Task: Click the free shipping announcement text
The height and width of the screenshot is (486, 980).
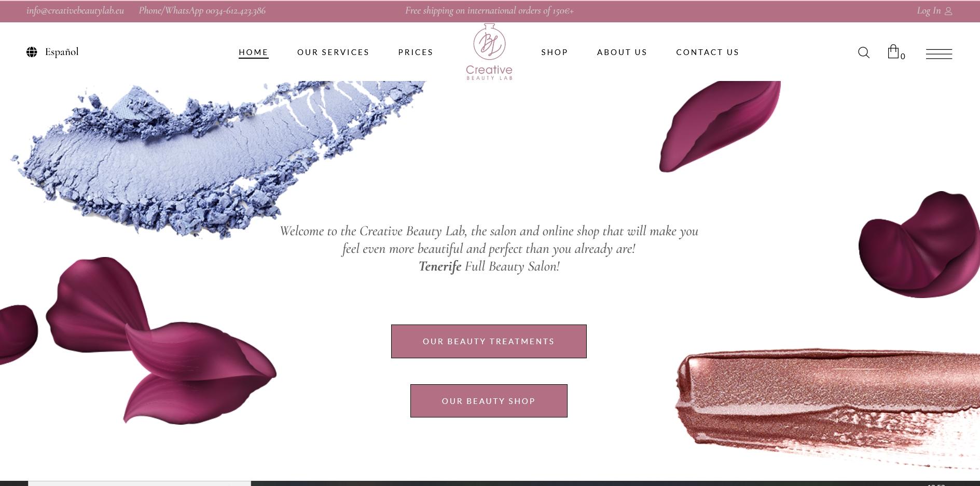Action: click(x=489, y=11)
